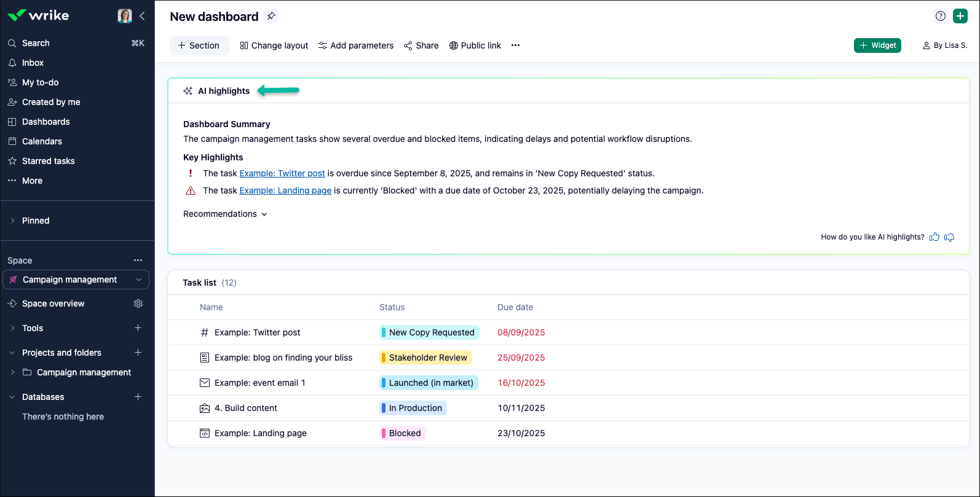Click the green Widget button
Viewport: 980px width, 497px height.
(877, 45)
